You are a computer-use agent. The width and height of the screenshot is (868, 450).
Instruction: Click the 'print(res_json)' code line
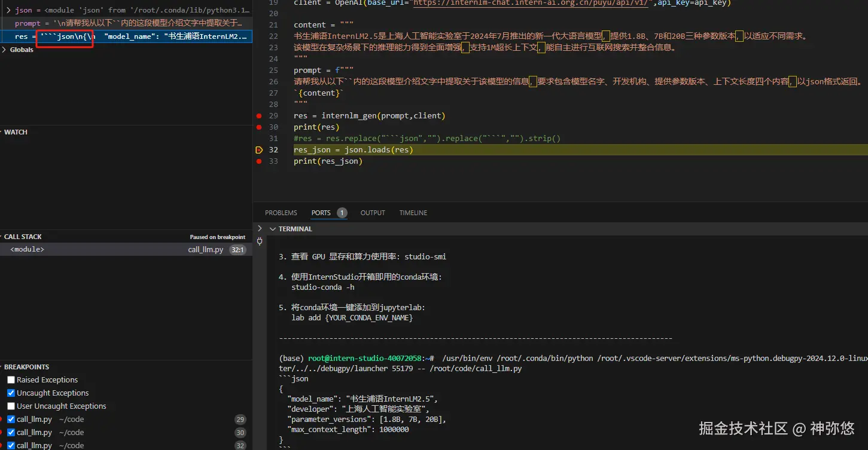pyautogui.click(x=328, y=161)
